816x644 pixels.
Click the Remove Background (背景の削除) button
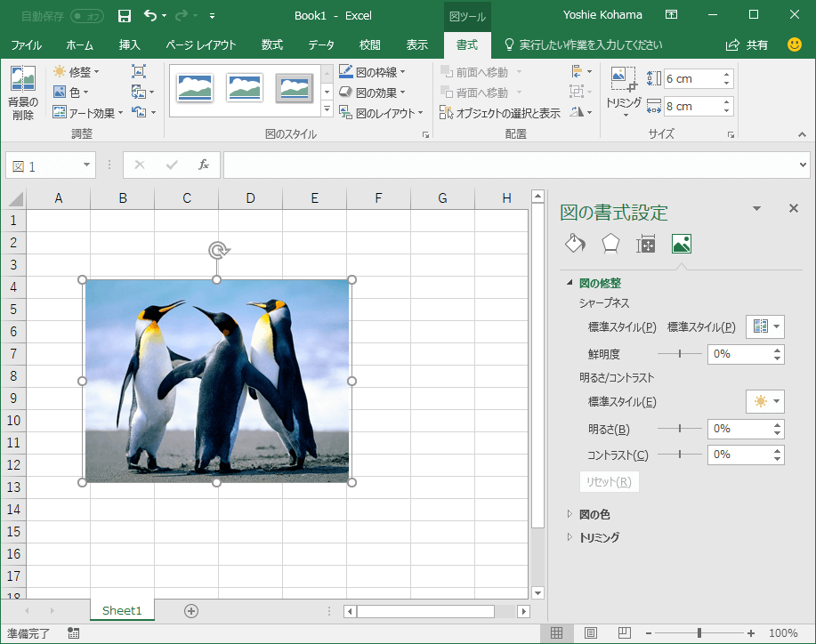23,93
